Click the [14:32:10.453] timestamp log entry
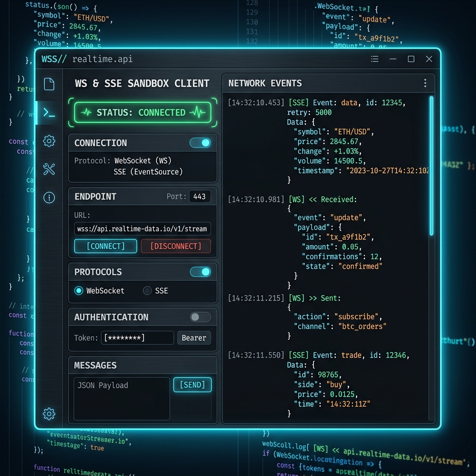 tap(256, 103)
